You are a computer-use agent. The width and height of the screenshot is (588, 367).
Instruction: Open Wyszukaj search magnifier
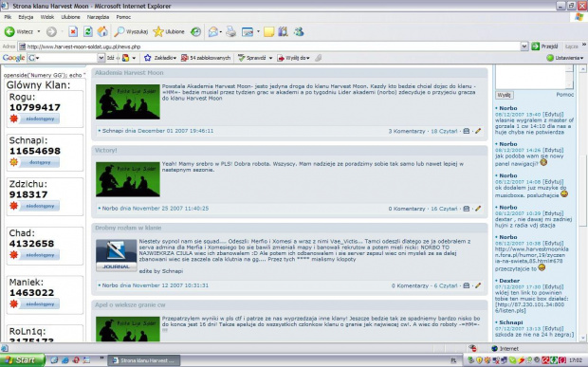coord(132,32)
